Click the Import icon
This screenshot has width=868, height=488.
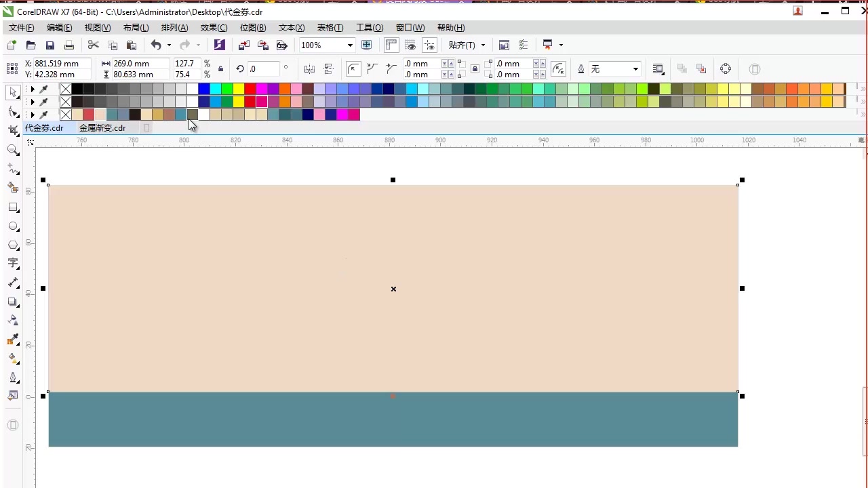(x=244, y=45)
